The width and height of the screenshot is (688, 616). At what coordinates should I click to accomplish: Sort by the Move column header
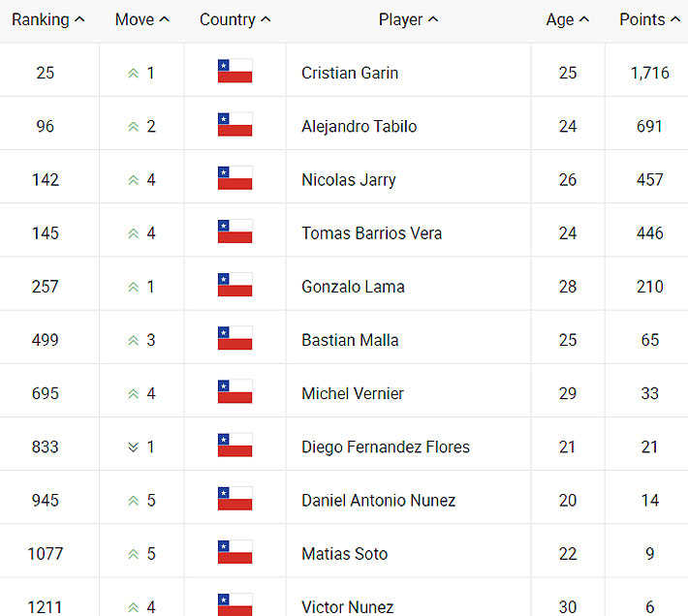click(x=141, y=19)
